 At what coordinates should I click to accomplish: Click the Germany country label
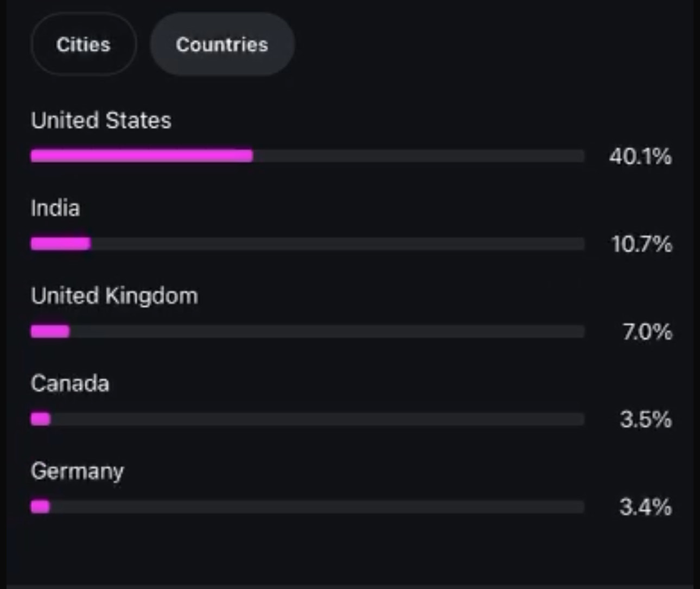[77, 471]
